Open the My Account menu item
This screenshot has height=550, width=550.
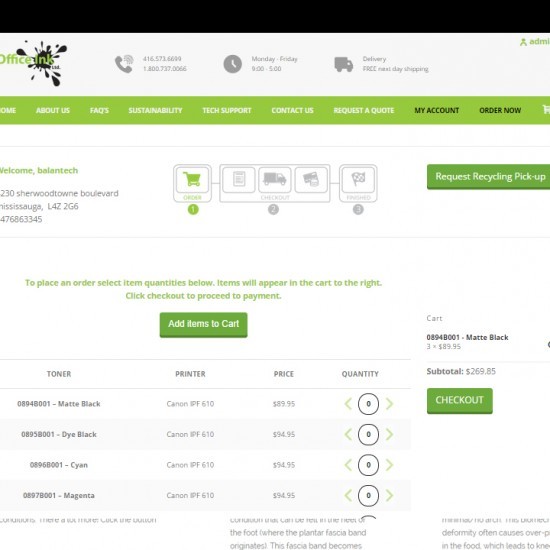(x=436, y=110)
